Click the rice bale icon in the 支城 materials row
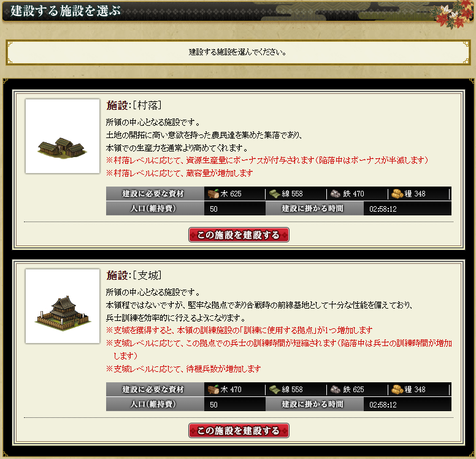The image size is (476, 459). [397, 390]
